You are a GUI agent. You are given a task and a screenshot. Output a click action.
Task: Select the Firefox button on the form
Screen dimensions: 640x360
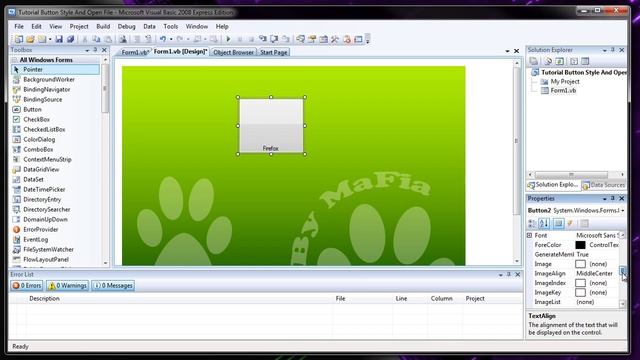tap(271, 126)
